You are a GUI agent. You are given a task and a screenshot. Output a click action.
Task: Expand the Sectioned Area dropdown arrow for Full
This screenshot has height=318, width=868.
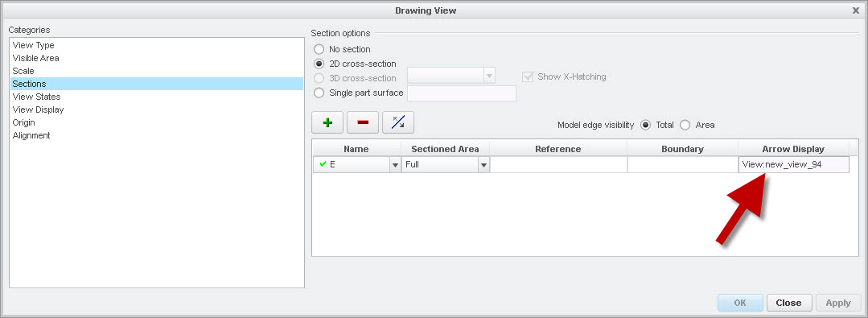[483, 165]
